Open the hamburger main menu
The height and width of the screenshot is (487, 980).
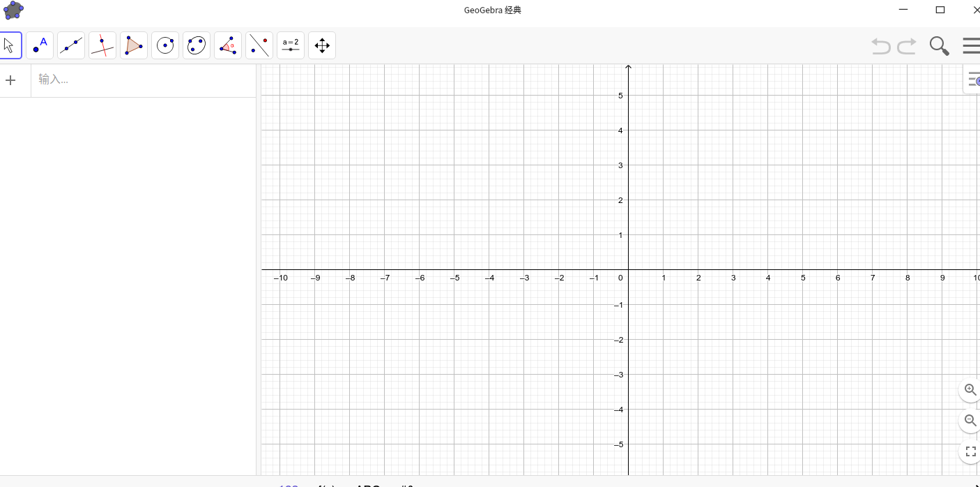pyautogui.click(x=972, y=46)
